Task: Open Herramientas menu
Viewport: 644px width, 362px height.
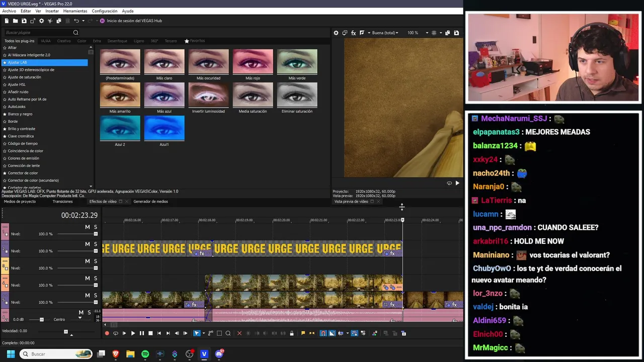Action: pyautogui.click(x=75, y=11)
